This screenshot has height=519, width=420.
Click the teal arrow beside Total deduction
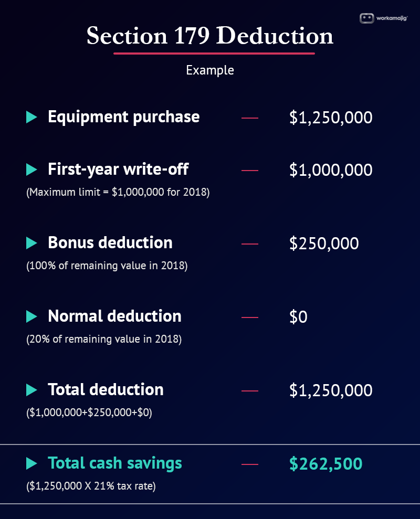point(31,390)
